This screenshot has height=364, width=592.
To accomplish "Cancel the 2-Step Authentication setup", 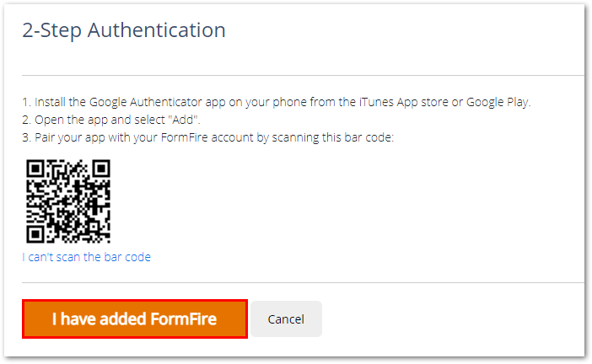I will [x=286, y=319].
